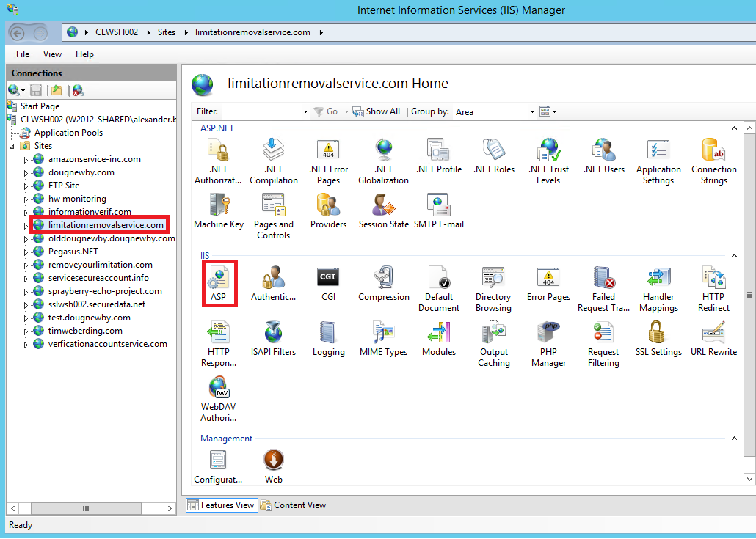This screenshot has width=756, height=539.
Task: Open .NET Authorization Rules
Action: pyautogui.click(x=219, y=161)
